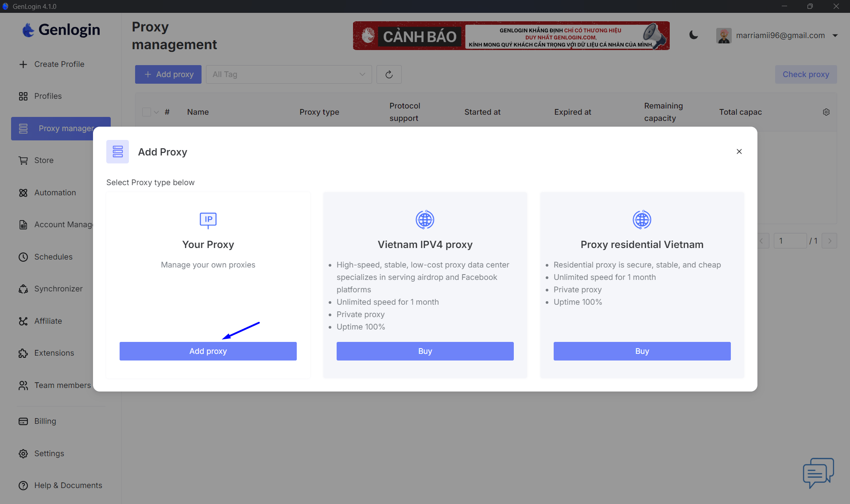This screenshot has width=850, height=504.
Task: Click the toolbar Add proxy button
Action: pyautogui.click(x=168, y=74)
